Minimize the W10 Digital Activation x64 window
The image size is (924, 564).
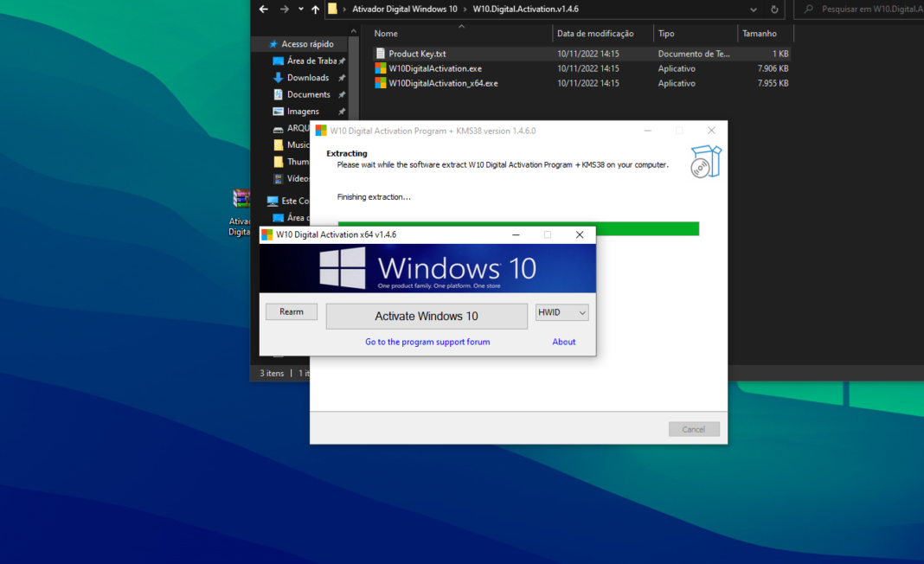click(x=516, y=234)
